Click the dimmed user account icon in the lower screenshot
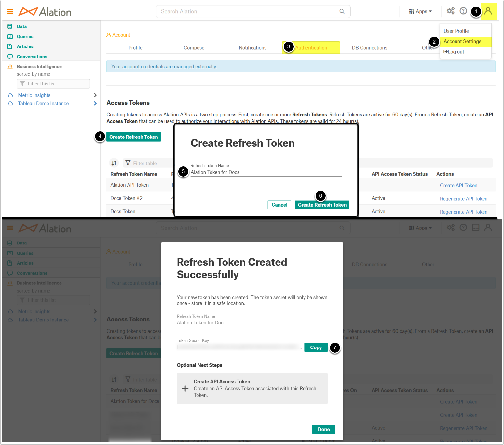Viewport: 504px width, 445px height. click(488, 228)
